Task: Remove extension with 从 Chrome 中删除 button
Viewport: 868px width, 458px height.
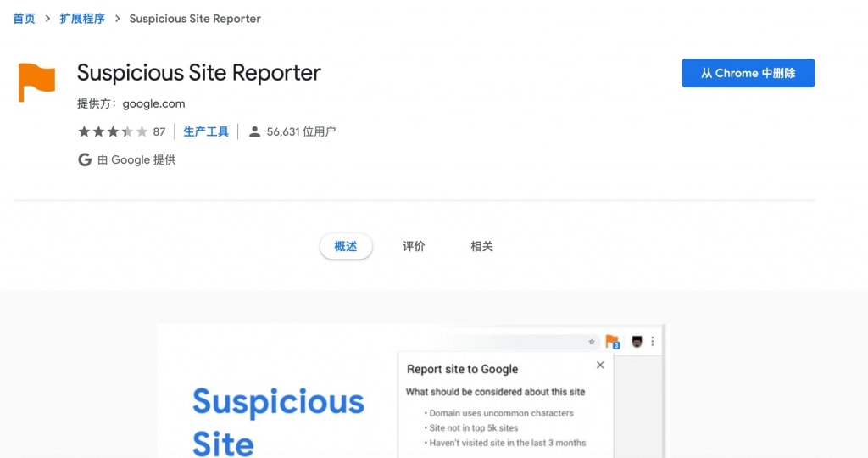Action: tap(748, 73)
